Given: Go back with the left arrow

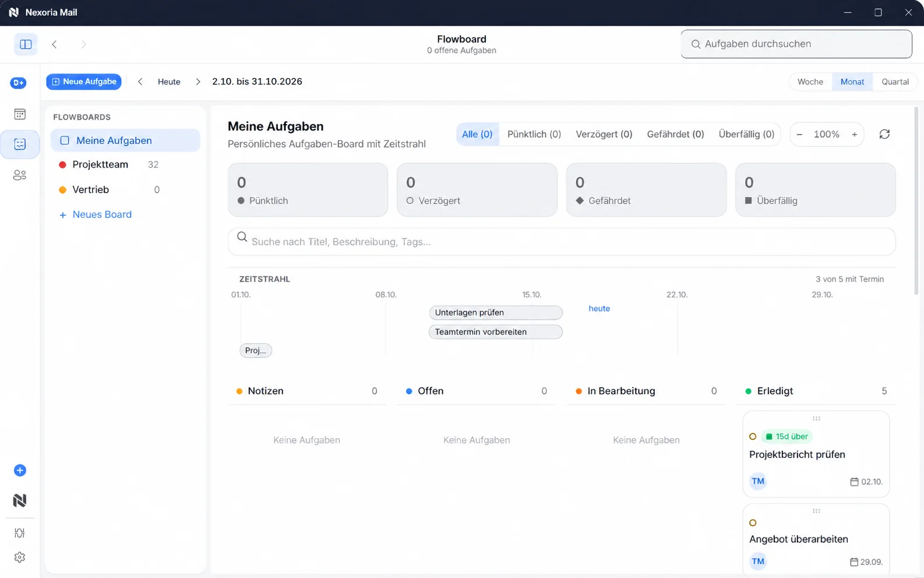Looking at the screenshot, I should (54, 44).
